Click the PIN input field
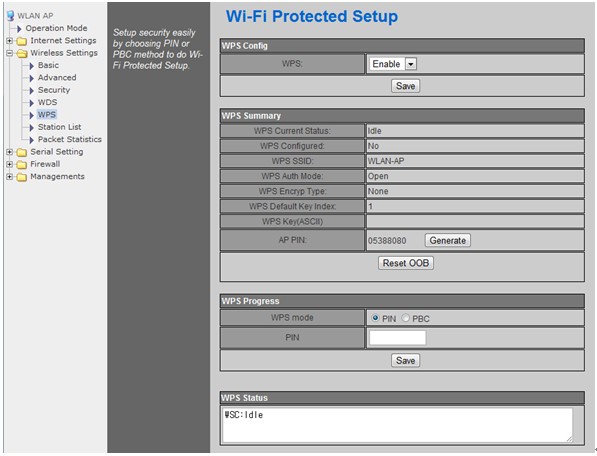The image size is (597, 456). [x=397, y=338]
